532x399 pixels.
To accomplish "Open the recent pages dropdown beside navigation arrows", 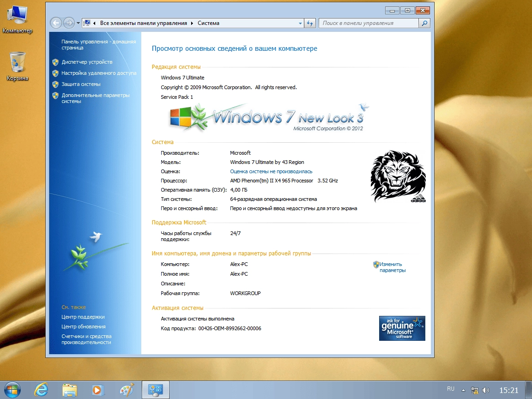I will [79, 23].
